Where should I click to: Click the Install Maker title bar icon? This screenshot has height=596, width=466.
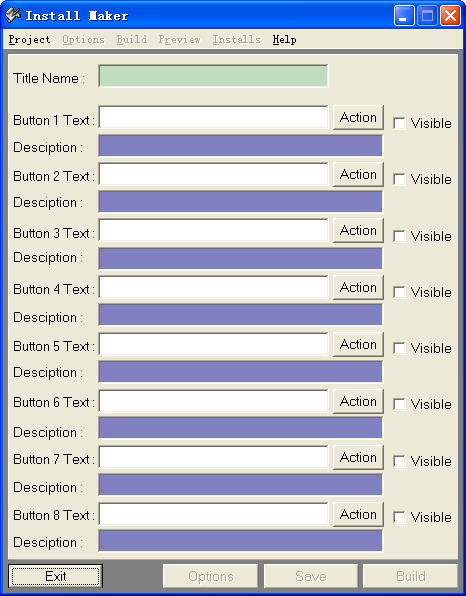click(13, 15)
